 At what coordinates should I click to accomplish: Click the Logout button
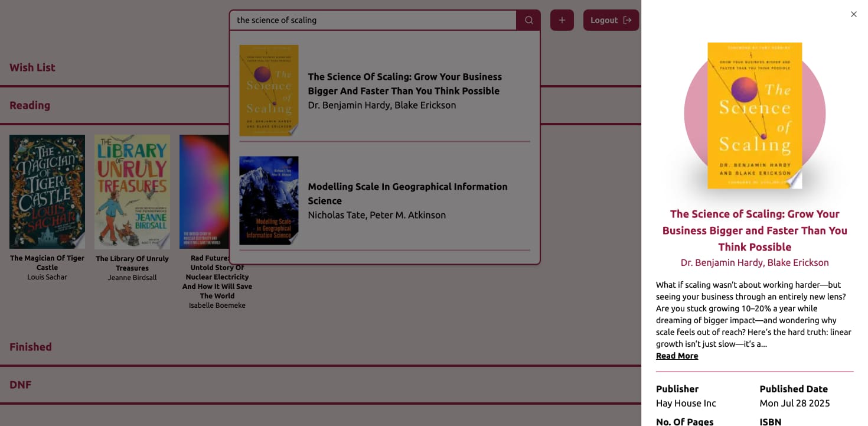[611, 20]
